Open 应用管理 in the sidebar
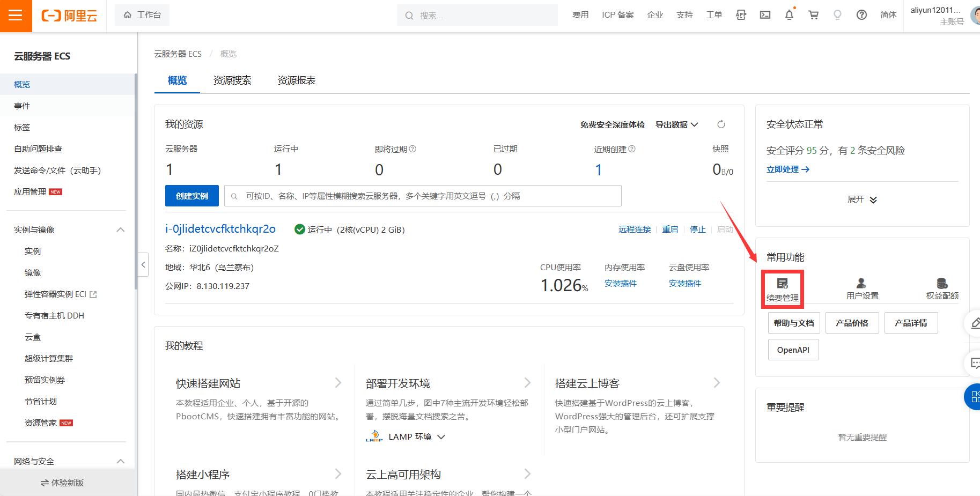980x496 pixels. pos(67,191)
